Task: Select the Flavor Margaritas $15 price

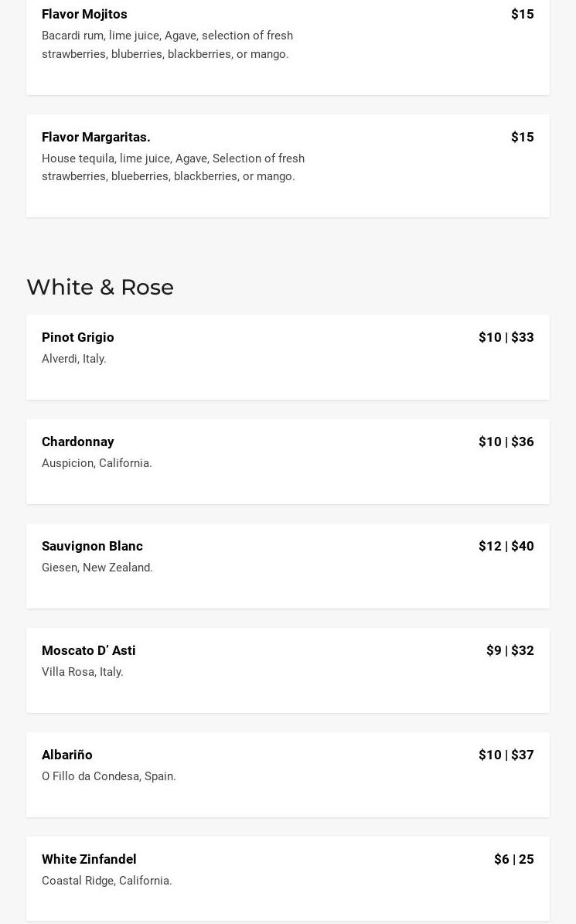Action: 522,137
